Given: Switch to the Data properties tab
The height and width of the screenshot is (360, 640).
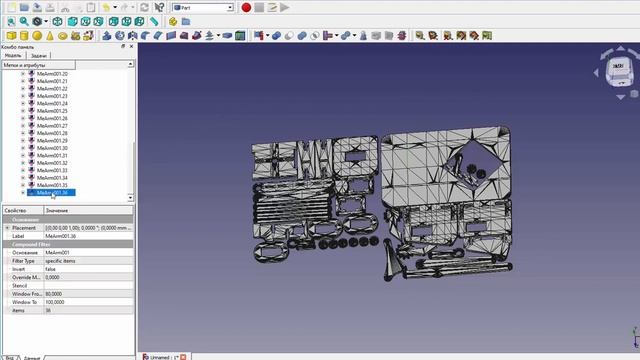Looking at the screenshot, I should pos(32,358).
